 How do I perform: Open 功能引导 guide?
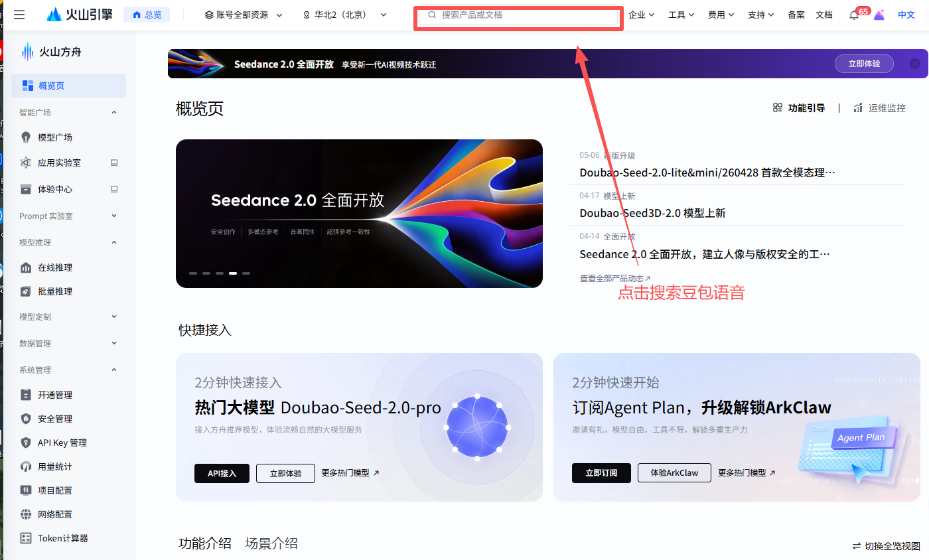[799, 108]
